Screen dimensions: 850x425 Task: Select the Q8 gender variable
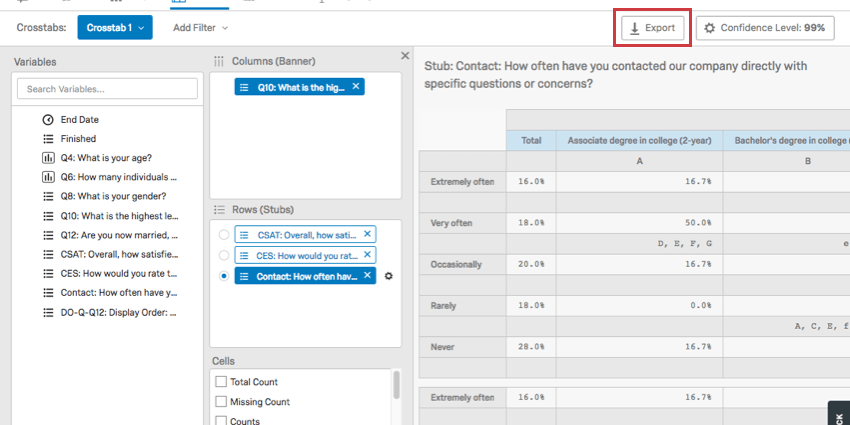(113, 196)
